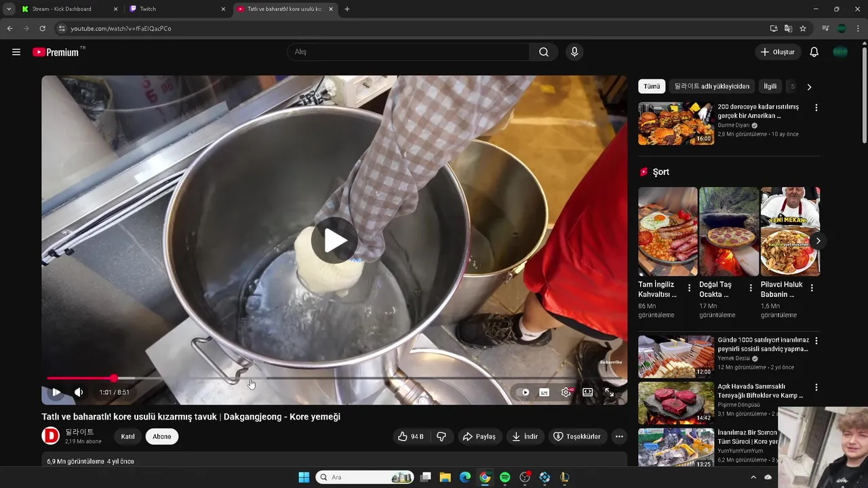
Task: Focus the Ara search field on YouTube
Action: (x=409, y=52)
